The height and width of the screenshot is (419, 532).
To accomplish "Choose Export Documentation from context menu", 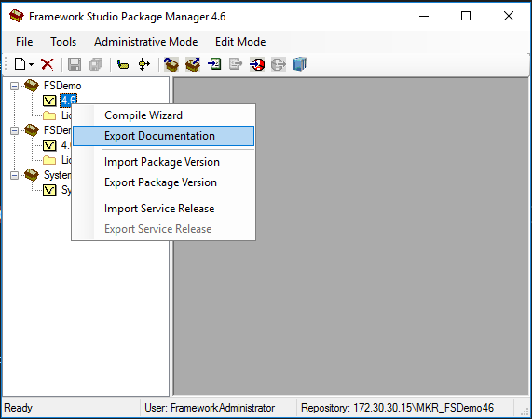I will point(164,136).
